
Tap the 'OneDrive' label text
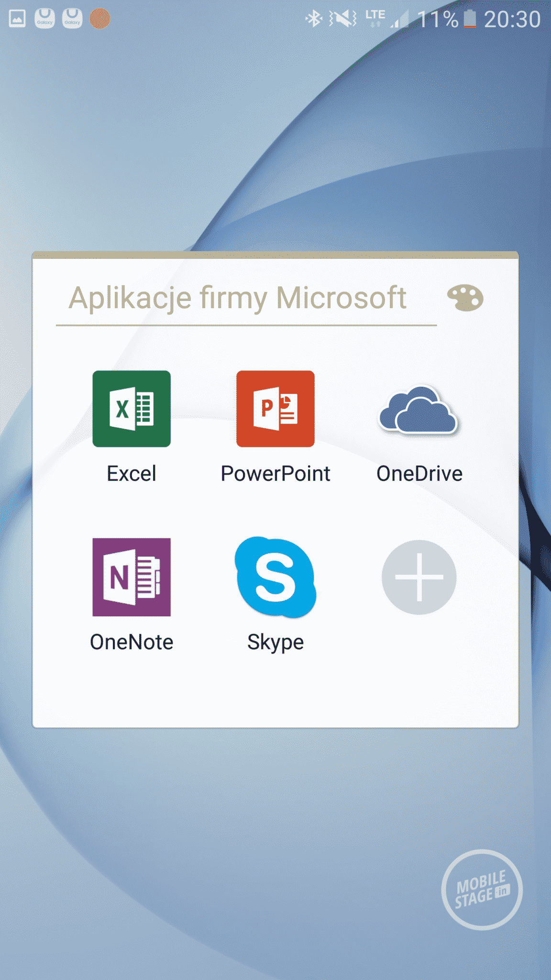point(419,474)
